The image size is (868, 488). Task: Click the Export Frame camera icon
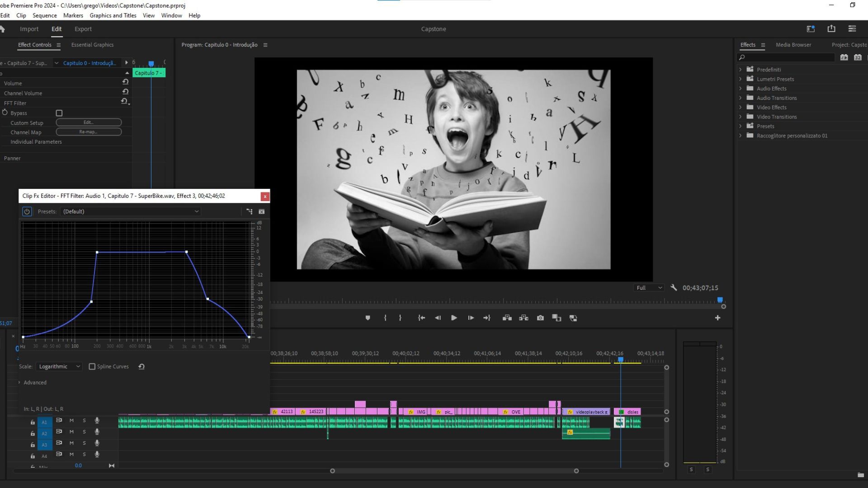(540, 318)
